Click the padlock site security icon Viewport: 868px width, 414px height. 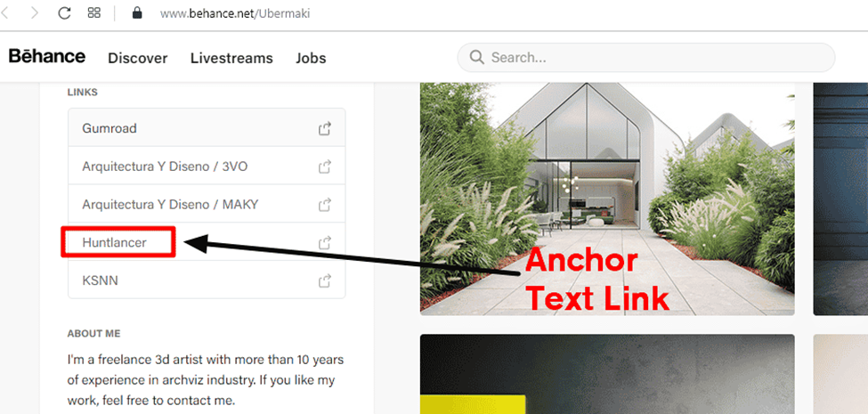(x=137, y=13)
